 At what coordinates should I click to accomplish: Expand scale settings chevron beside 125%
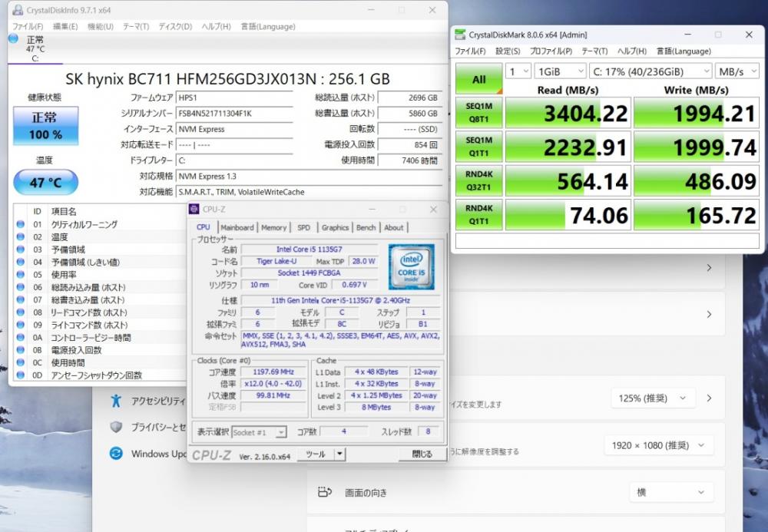coord(709,398)
